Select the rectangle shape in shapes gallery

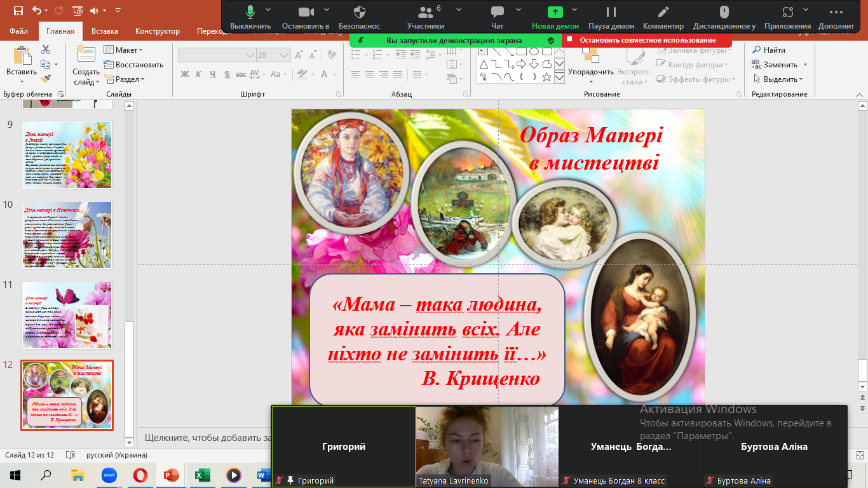point(520,51)
